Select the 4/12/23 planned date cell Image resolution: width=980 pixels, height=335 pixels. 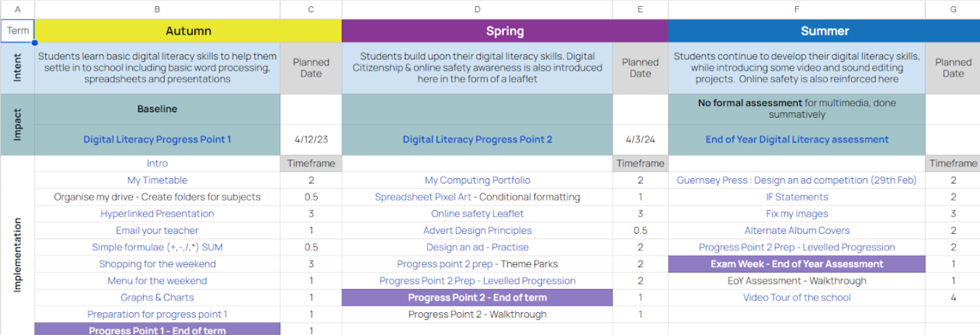tap(311, 140)
